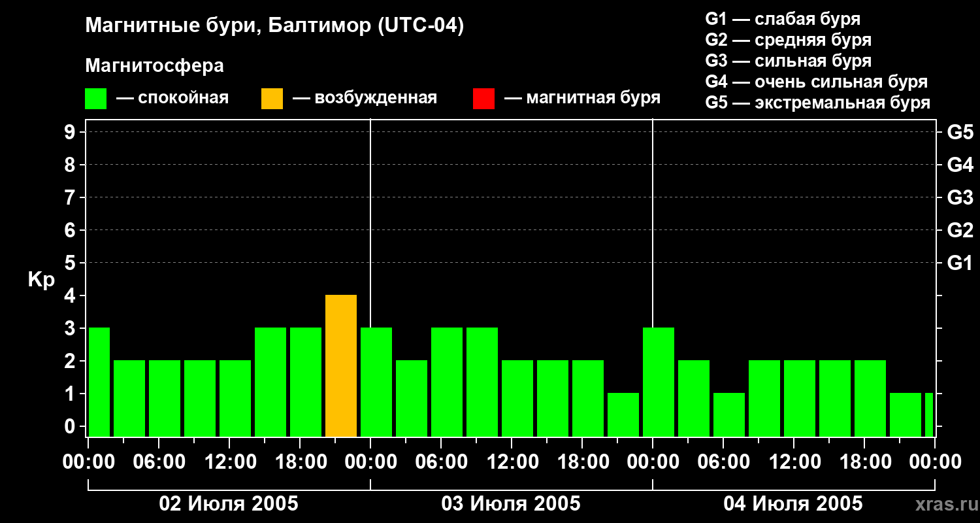Click the right-axis G3 label

tap(960, 197)
